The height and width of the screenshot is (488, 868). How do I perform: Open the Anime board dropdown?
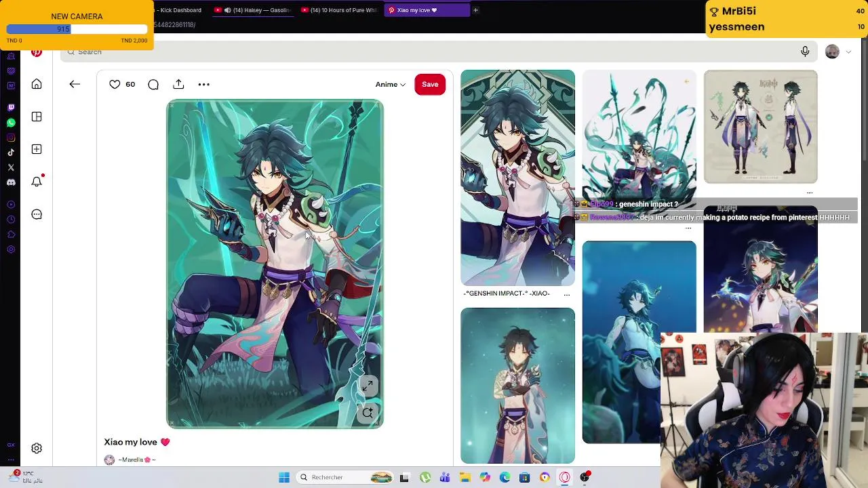click(x=391, y=85)
